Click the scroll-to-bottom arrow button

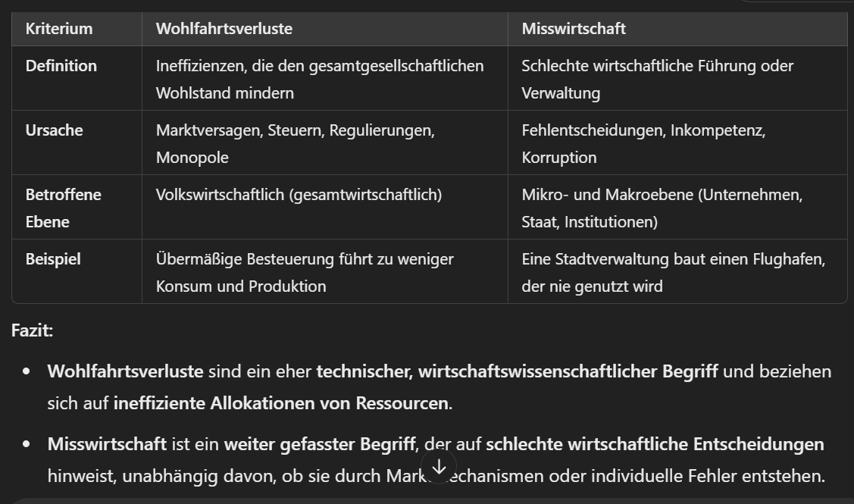point(439,467)
